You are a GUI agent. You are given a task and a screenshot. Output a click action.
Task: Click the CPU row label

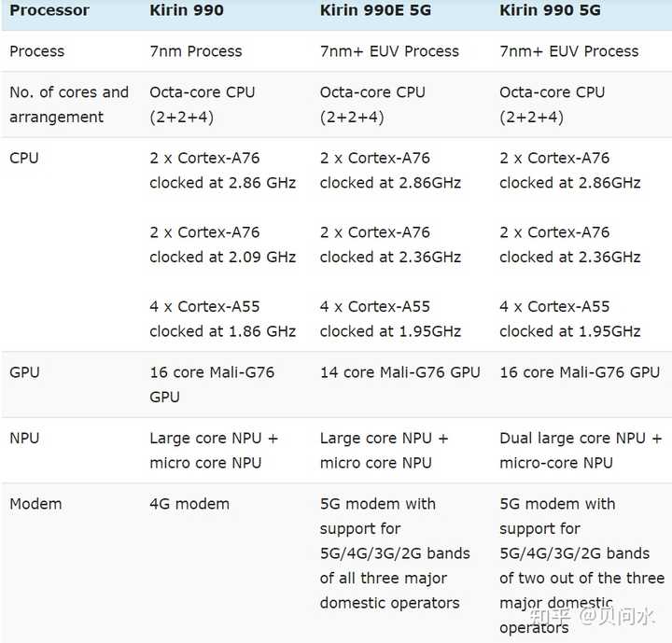pos(24,158)
